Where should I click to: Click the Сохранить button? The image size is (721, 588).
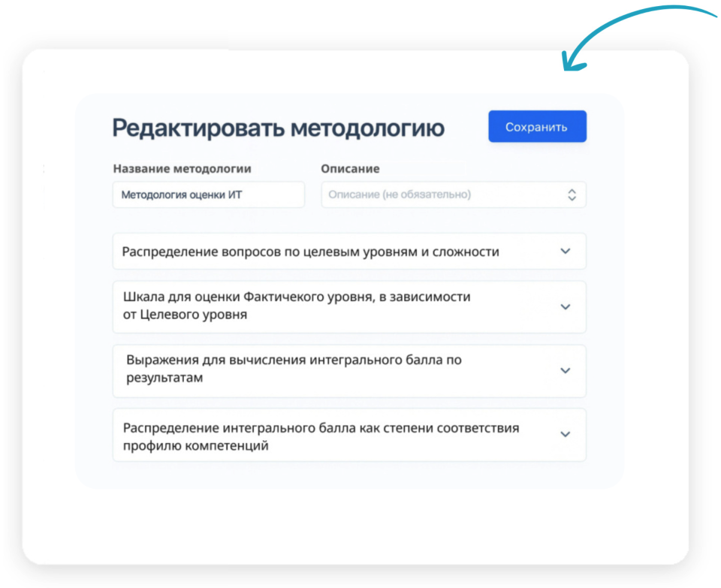pos(537,126)
